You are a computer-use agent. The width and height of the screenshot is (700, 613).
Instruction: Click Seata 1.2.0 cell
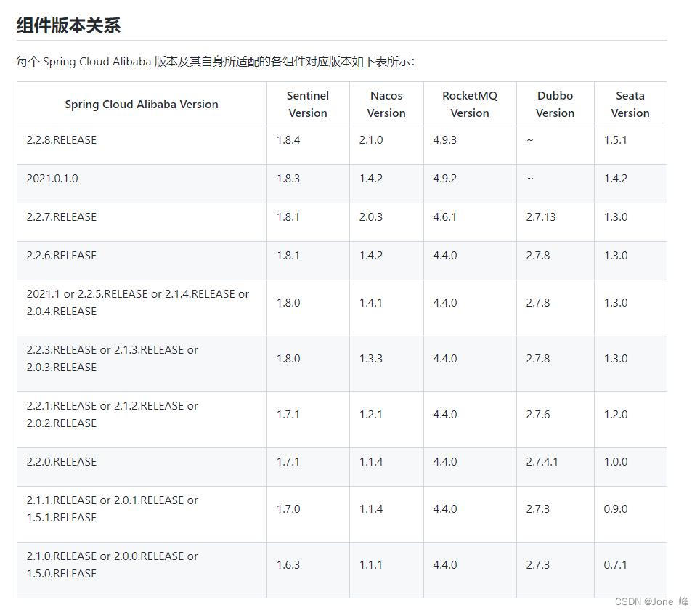click(x=616, y=414)
